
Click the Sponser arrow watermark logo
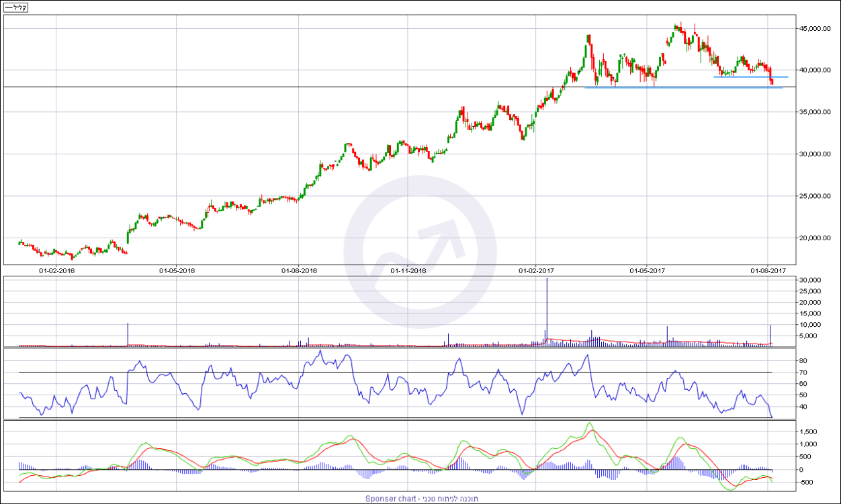(x=420, y=252)
